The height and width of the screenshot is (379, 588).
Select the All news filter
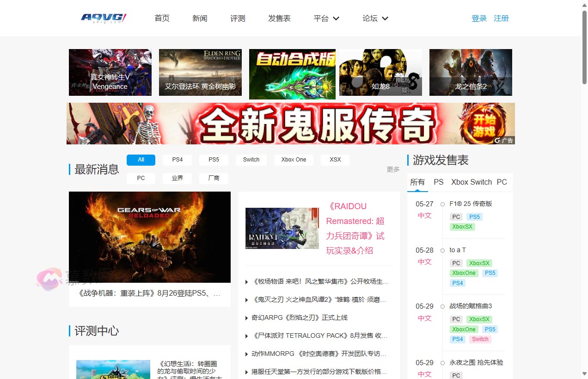pyautogui.click(x=141, y=160)
